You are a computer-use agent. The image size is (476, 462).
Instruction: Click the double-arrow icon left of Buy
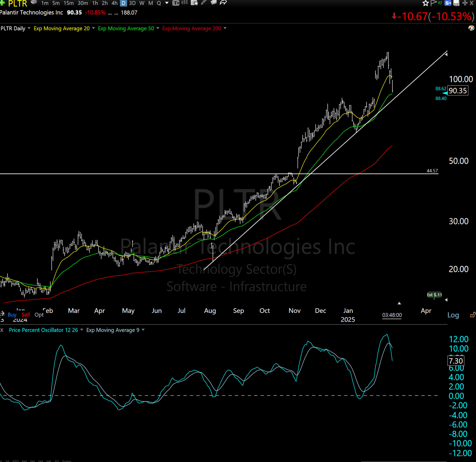tap(2, 314)
